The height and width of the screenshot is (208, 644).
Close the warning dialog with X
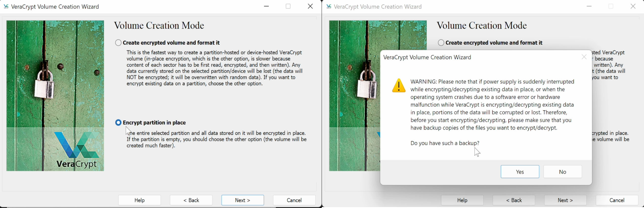point(584,57)
